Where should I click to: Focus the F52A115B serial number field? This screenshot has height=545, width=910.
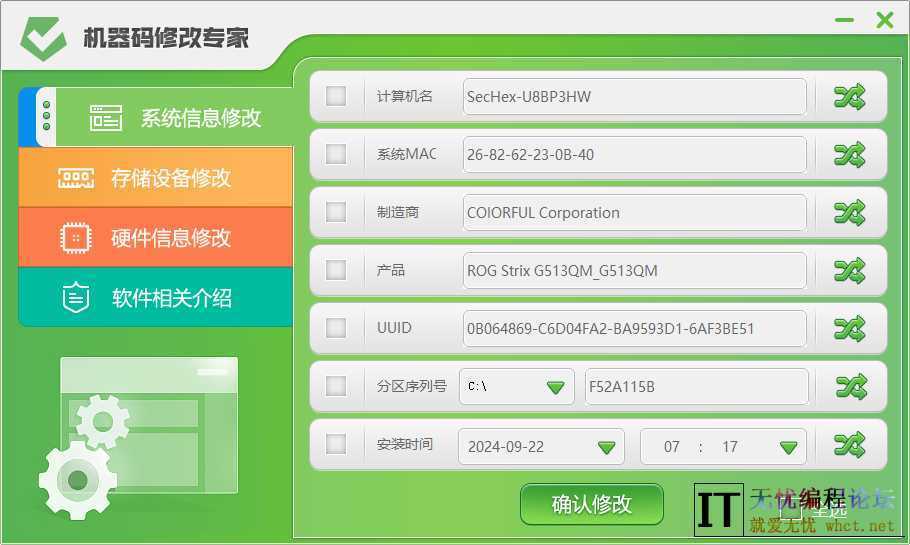click(696, 387)
